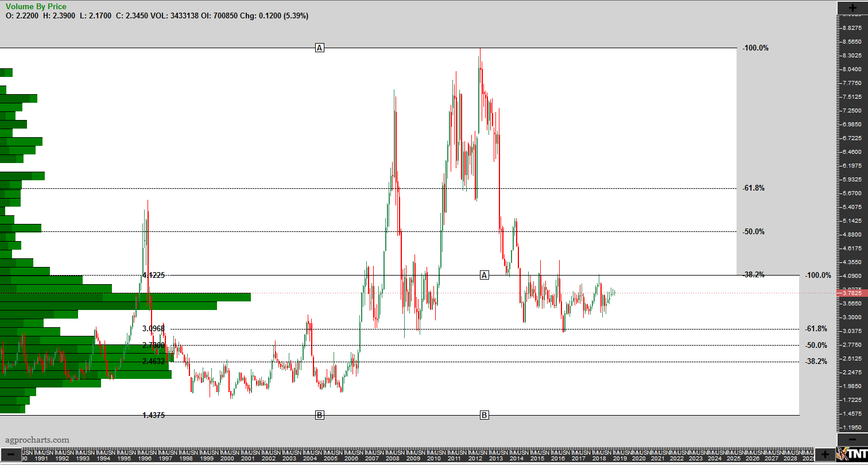Click the 2025 year on the time axis
Viewport: 868px width, 465px height.
733,459
